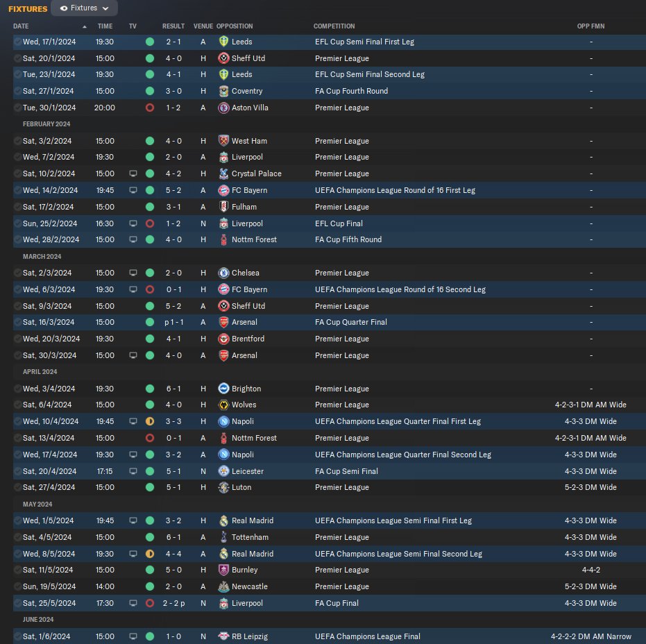This screenshot has width=646, height=644.
Task: Click the RB Leipzig club badge
Action: (223, 636)
